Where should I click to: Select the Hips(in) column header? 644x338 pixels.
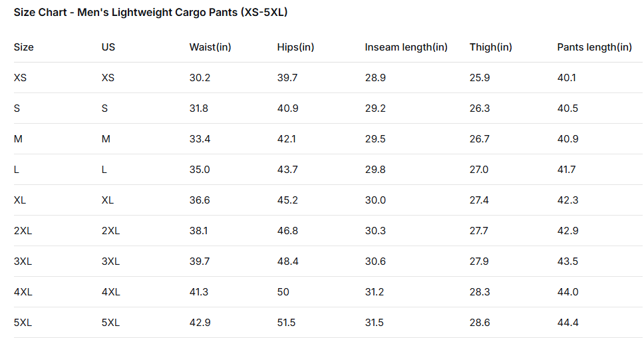[295, 47]
